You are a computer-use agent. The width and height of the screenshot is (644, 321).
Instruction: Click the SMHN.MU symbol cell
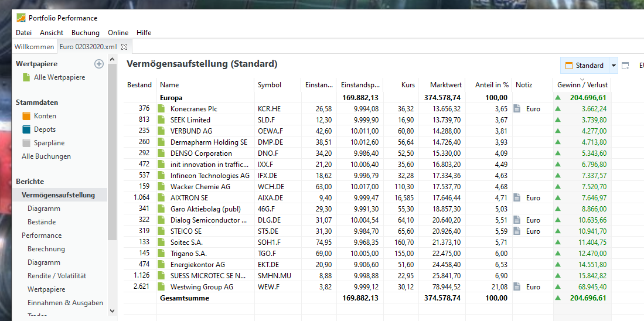click(x=274, y=276)
